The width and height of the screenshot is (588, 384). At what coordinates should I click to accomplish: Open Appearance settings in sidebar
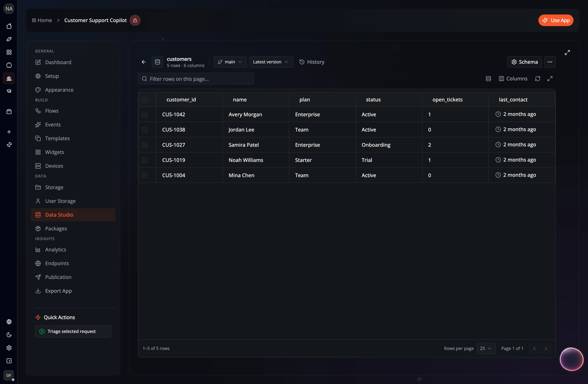(73, 90)
